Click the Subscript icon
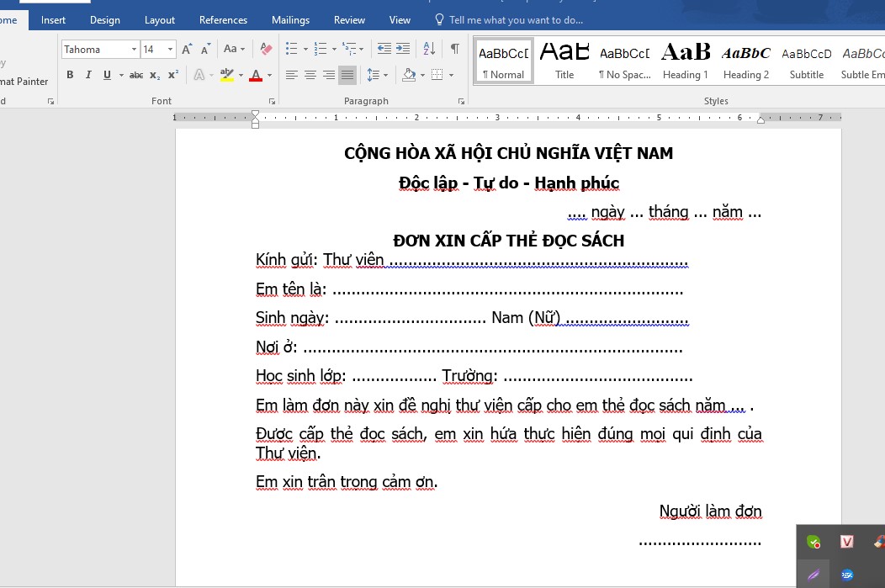Image resolution: width=885 pixels, height=588 pixels. click(x=154, y=74)
